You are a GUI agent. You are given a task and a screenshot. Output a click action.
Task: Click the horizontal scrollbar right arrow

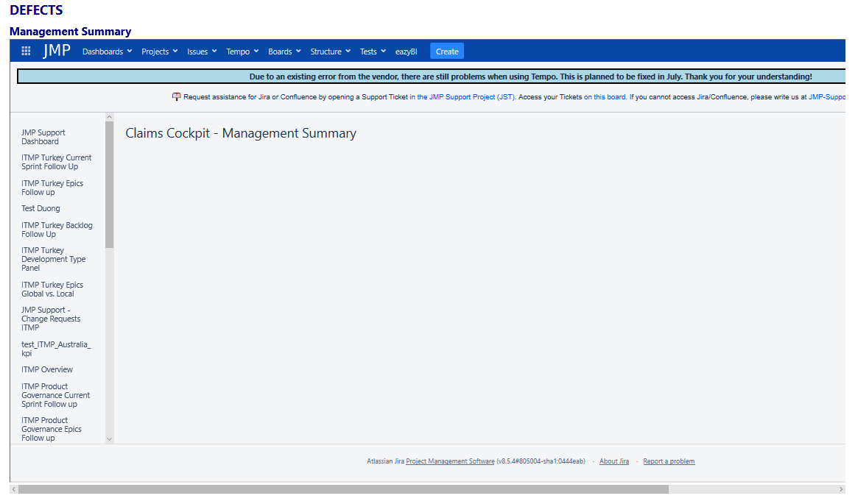842,489
